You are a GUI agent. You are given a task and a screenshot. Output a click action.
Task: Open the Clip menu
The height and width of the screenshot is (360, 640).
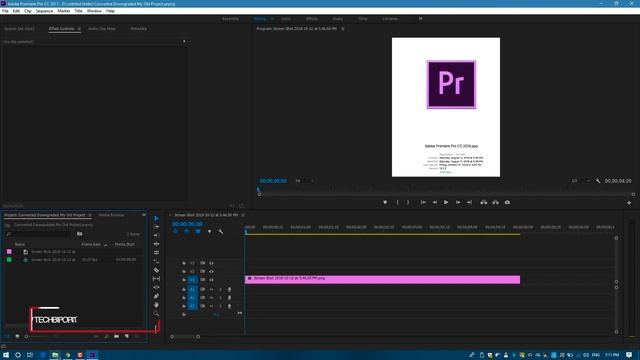(28, 11)
